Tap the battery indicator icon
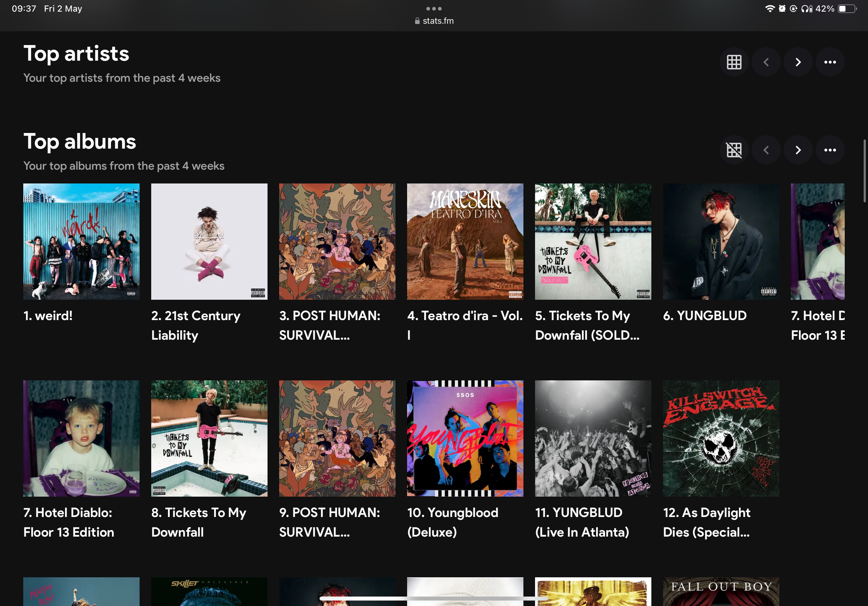This screenshot has width=868, height=606. 847,8
